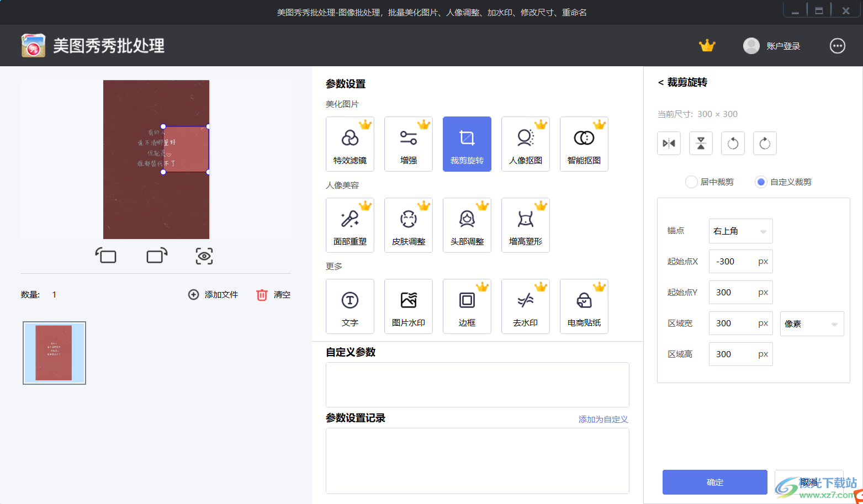The image size is (863, 504).
Task: Open the 面部重塑 face reshape tool
Action: [x=350, y=225]
